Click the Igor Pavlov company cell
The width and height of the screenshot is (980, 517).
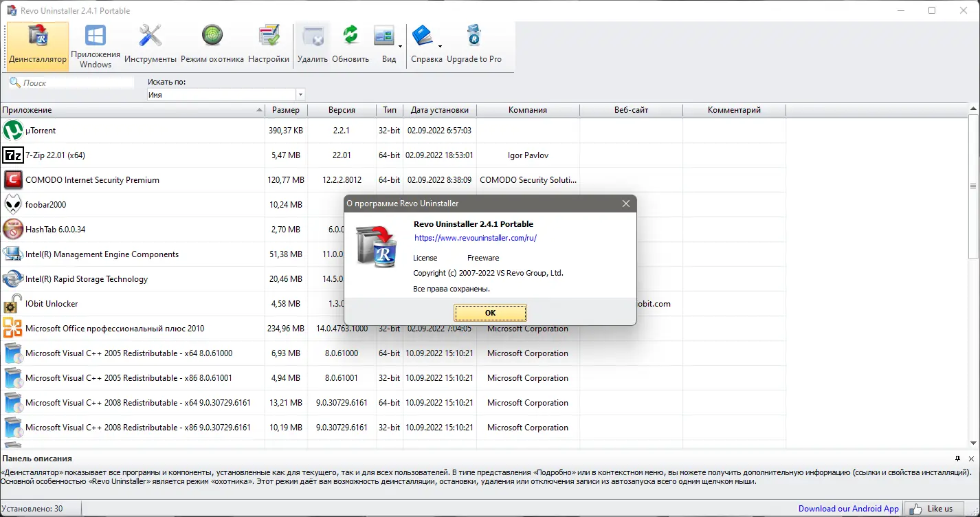(528, 155)
